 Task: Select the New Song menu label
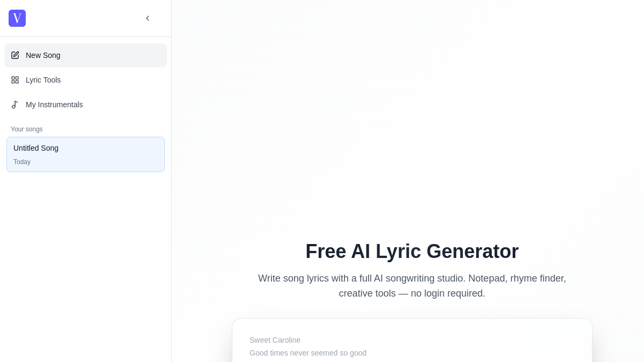click(x=43, y=55)
